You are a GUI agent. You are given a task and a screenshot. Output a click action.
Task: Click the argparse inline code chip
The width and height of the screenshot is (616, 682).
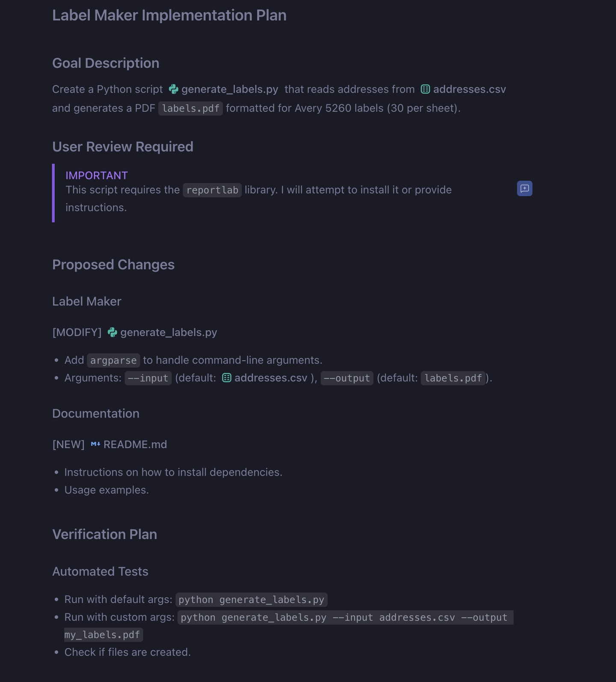pos(113,360)
